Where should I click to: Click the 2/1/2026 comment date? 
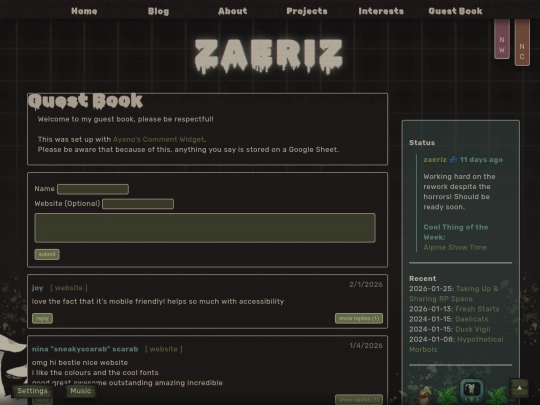pyautogui.click(x=366, y=284)
